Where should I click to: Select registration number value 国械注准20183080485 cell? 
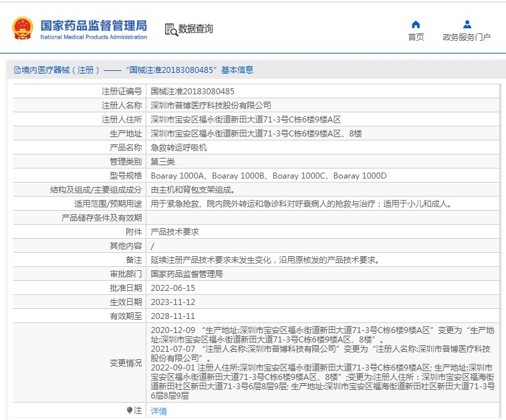[x=193, y=92]
